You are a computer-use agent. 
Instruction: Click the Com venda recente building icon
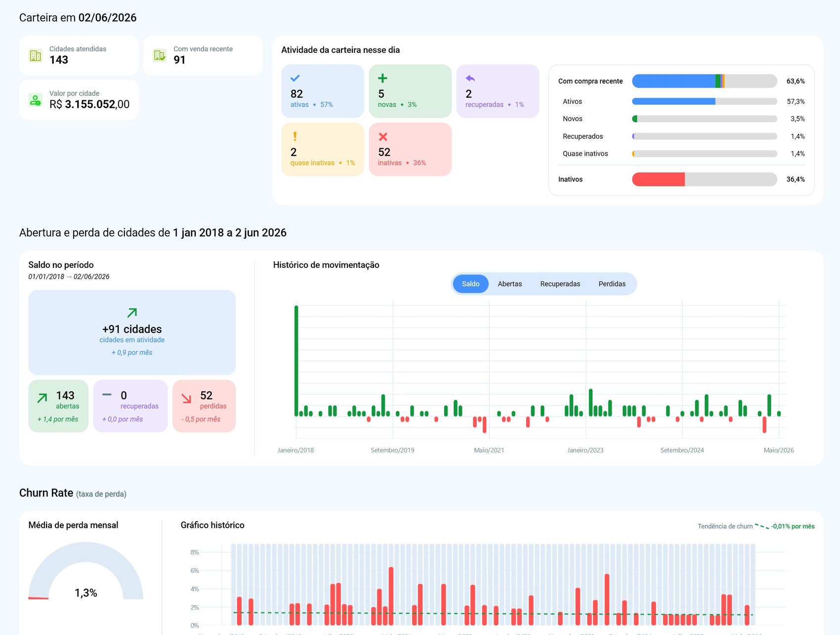point(160,55)
